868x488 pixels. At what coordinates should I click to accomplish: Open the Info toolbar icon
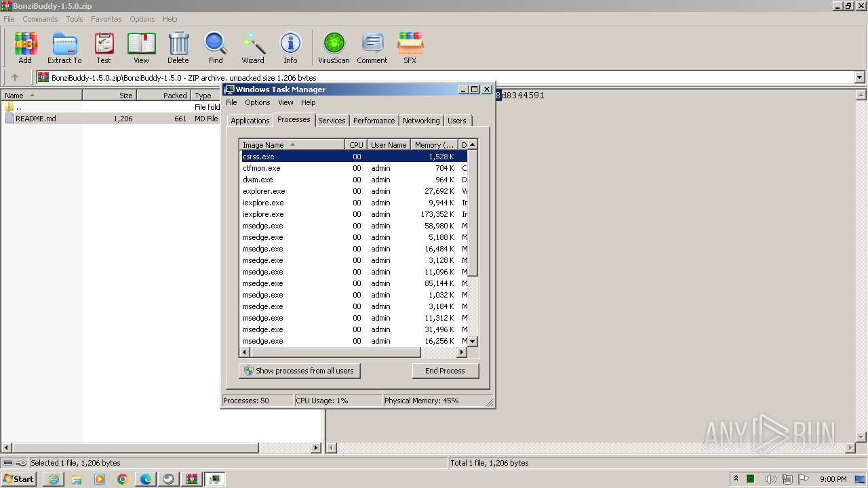290,47
